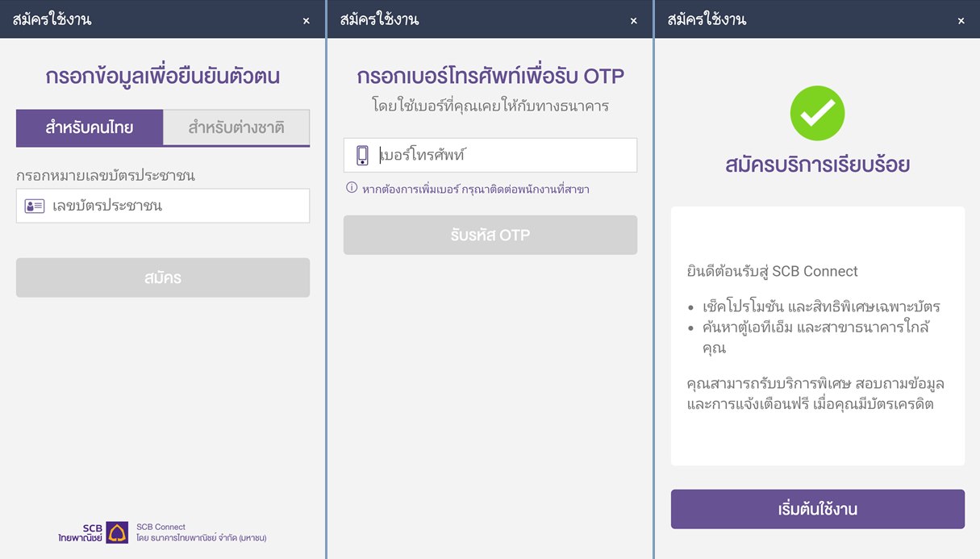Tap เริ่มต้นใช้งาน to start using the service

click(x=817, y=509)
